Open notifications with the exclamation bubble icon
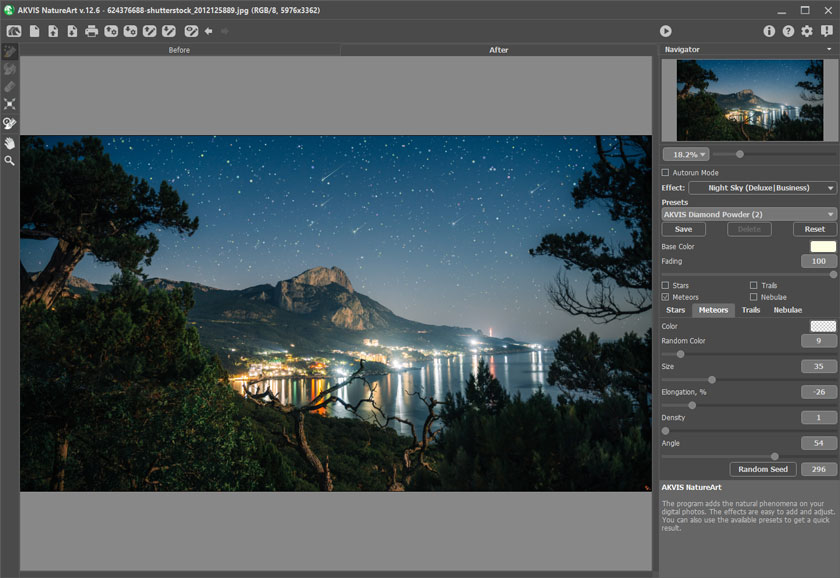This screenshot has width=840, height=578. (x=827, y=31)
